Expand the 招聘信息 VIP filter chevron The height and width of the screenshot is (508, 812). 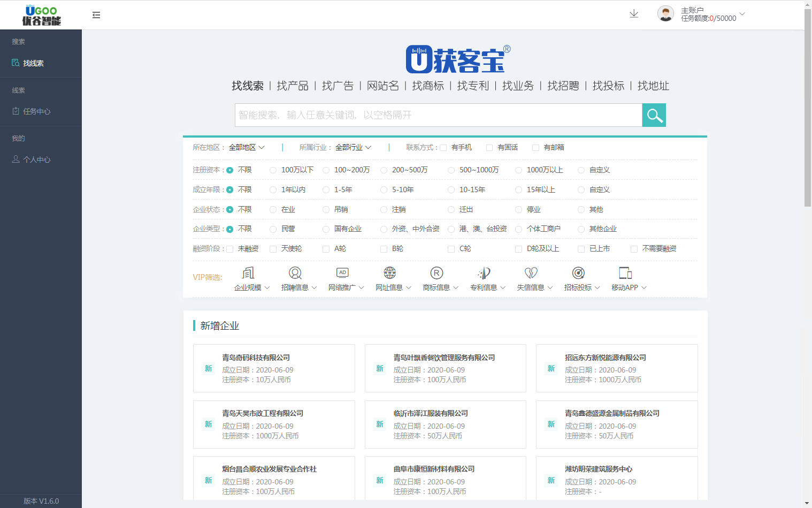(x=314, y=287)
